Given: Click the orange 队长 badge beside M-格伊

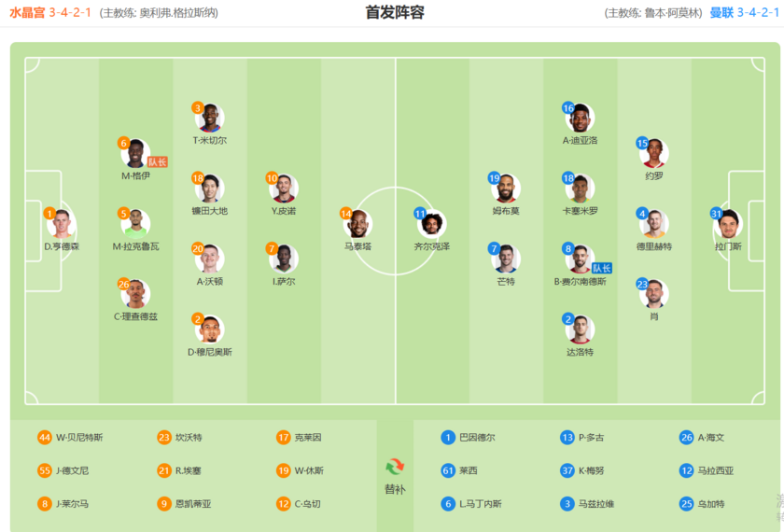Looking at the screenshot, I should pyautogui.click(x=157, y=161).
